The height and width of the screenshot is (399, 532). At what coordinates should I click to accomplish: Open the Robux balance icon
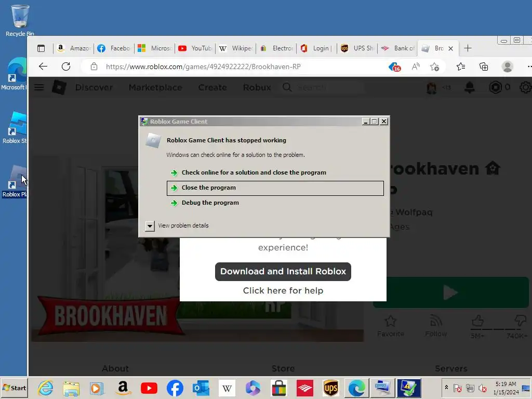point(496,87)
